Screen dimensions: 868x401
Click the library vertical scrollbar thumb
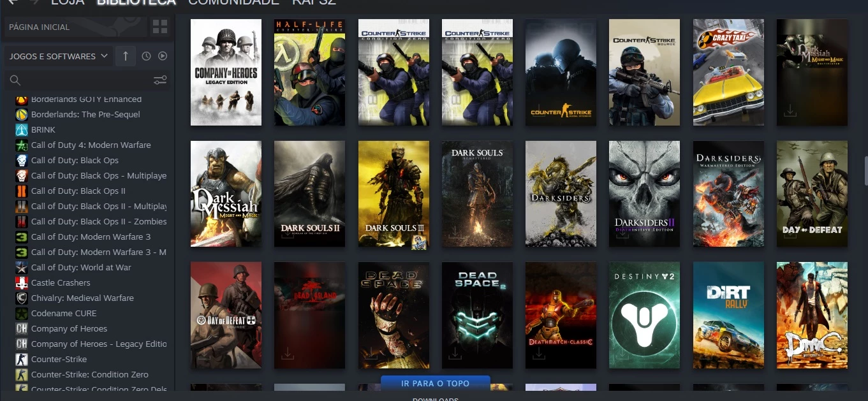point(865,170)
